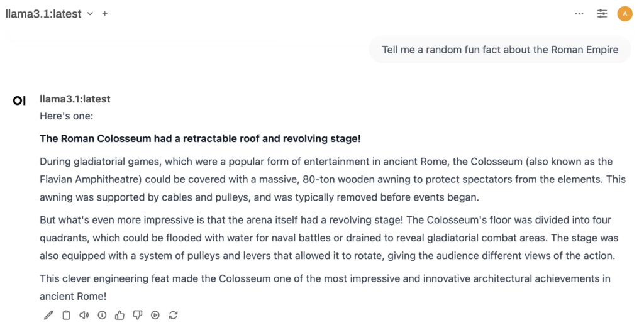644x330 pixels.
Task: Copy the response with the clipboard icon
Action: coord(66,315)
